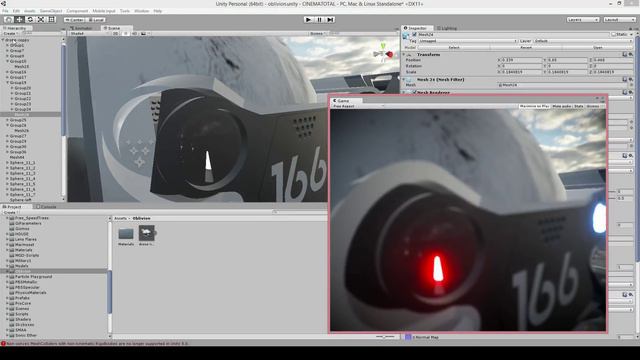The width and height of the screenshot is (640, 360).
Task: Select the Particle Playground folder in Project
Action: [x=33, y=276]
